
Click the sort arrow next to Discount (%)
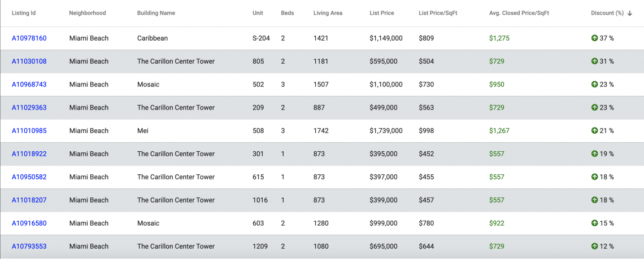coord(630,13)
